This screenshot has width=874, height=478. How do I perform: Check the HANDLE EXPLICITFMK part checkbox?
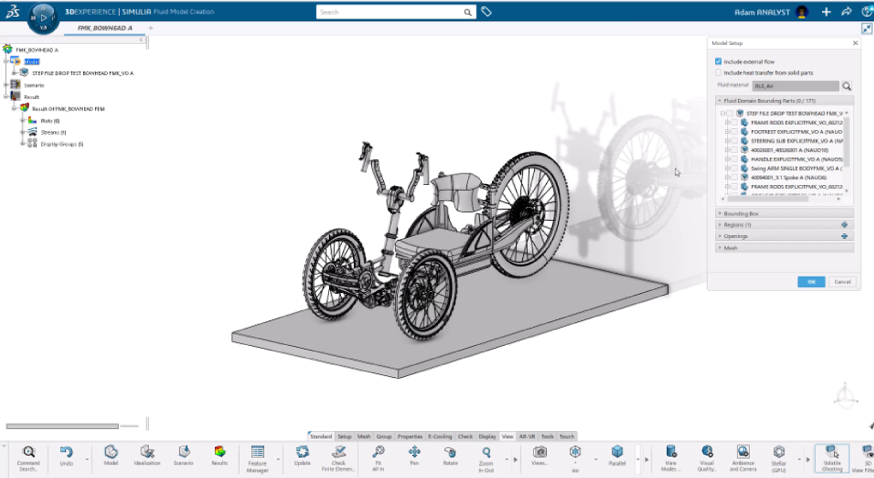click(734, 159)
